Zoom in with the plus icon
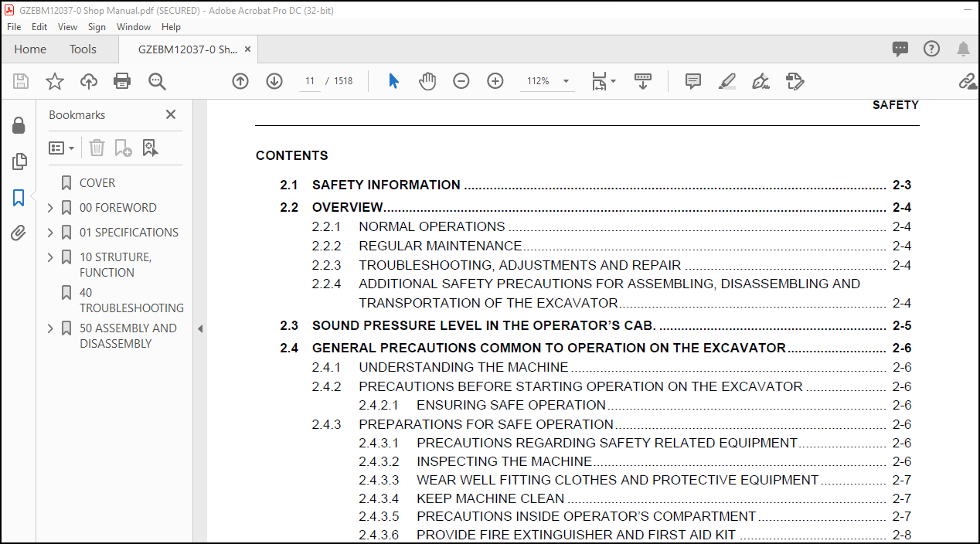The height and width of the screenshot is (544, 980). coord(495,81)
